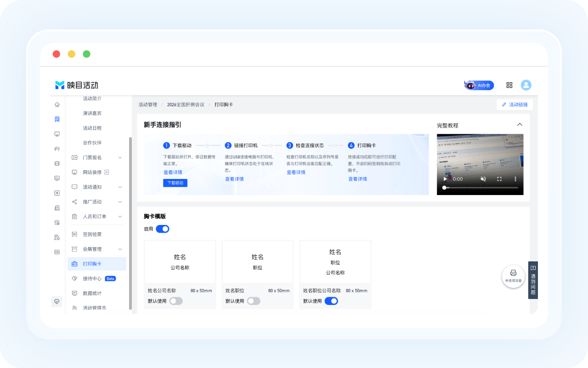Screen dimensions: 588x368
Task: Click the 下载驱动 button
Action: coord(175,183)
